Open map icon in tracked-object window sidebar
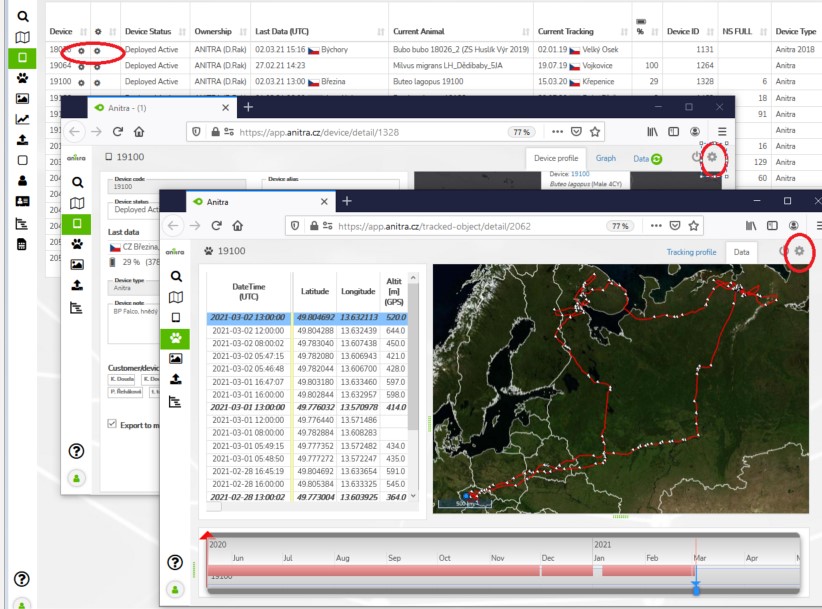Viewport: 822px width, 609px height. 176,297
